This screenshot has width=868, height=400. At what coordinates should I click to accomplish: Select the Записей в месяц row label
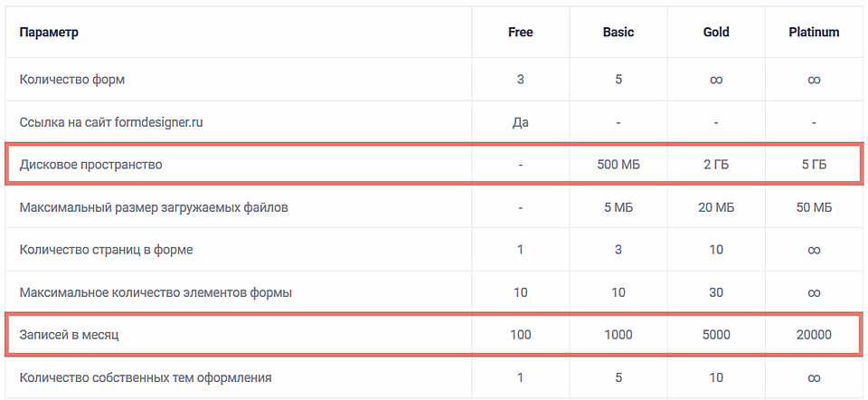coord(70,335)
